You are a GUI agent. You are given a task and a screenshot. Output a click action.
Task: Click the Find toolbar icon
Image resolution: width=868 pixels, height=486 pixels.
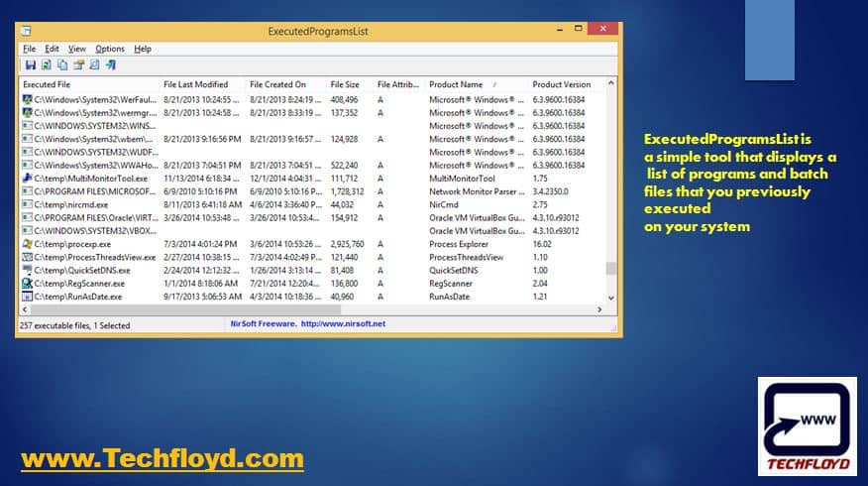click(x=95, y=64)
